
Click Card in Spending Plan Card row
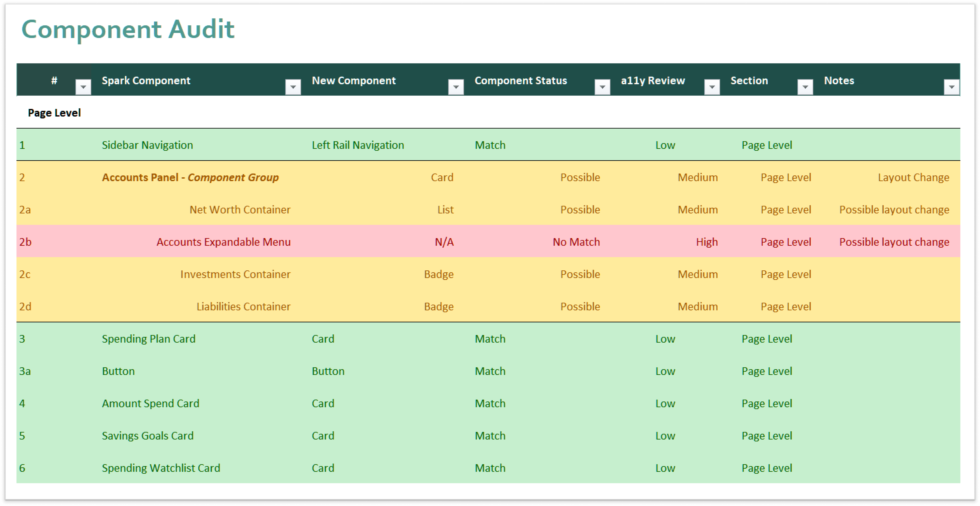coord(323,339)
